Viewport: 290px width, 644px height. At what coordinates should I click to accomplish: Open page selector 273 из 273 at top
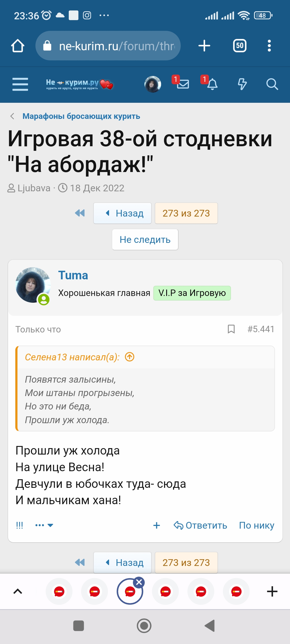pyautogui.click(x=186, y=213)
